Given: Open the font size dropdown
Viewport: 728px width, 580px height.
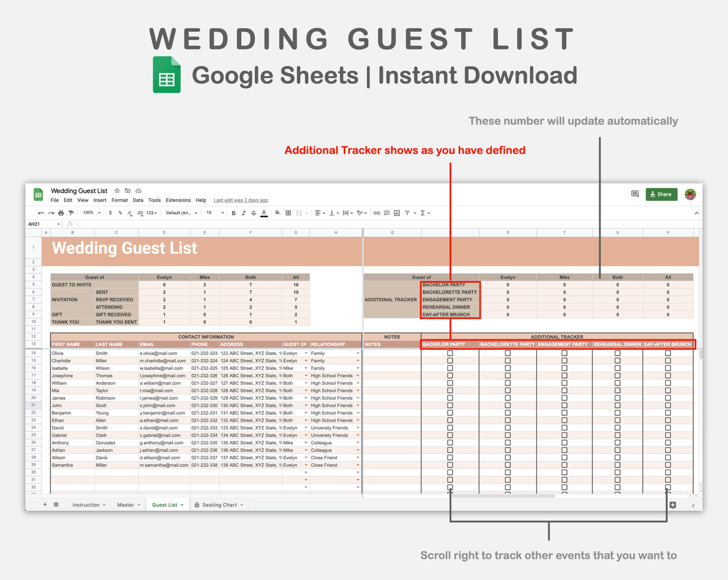Looking at the screenshot, I should (x=214, y=212).
